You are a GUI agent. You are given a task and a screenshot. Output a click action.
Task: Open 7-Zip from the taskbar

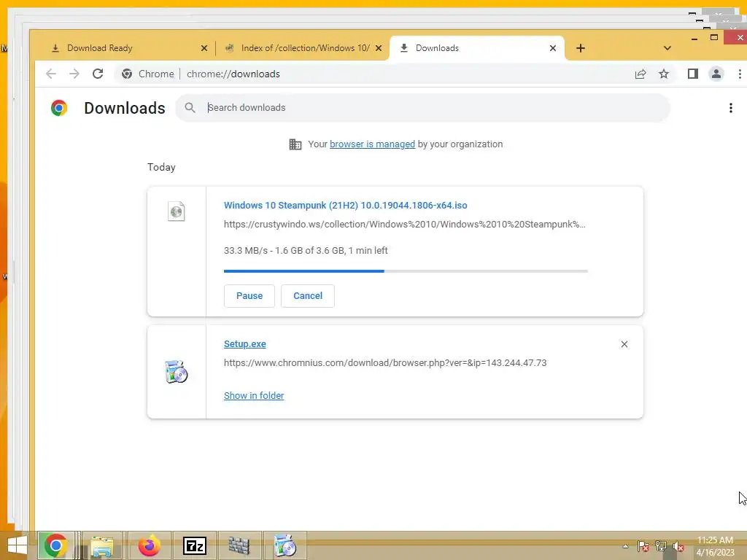tap(195, 545)
